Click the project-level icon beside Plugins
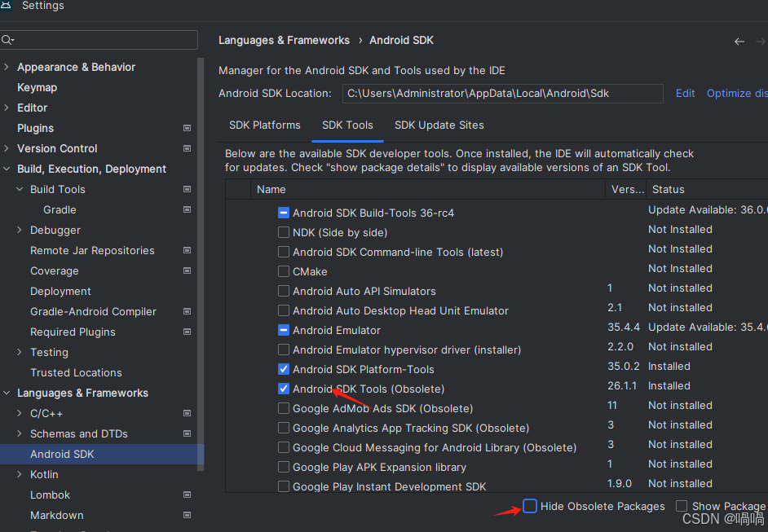The height and width of the screenshot is (532, 768). pyautogui.click(x=187, y=128)
